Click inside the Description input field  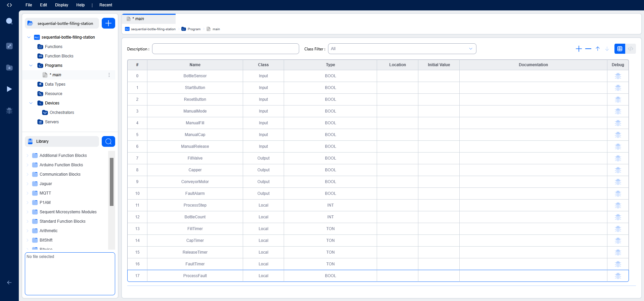tap(226, 49)
